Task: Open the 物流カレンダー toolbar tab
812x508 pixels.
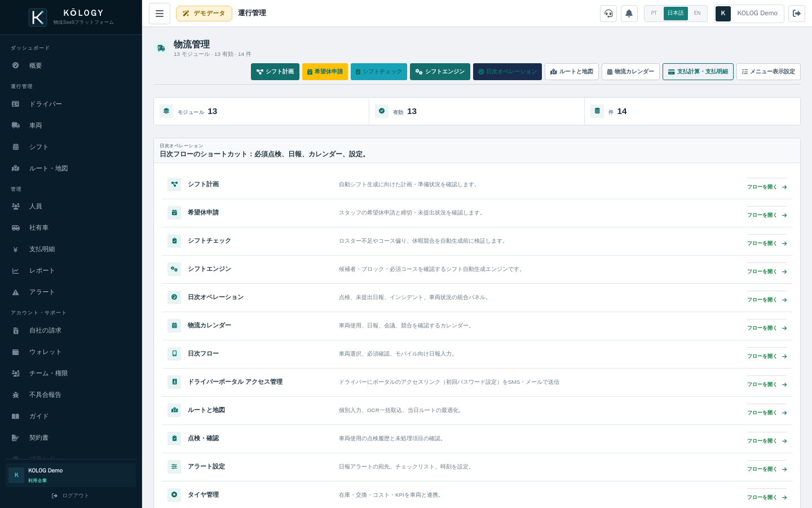Action: tap(630, 72)
